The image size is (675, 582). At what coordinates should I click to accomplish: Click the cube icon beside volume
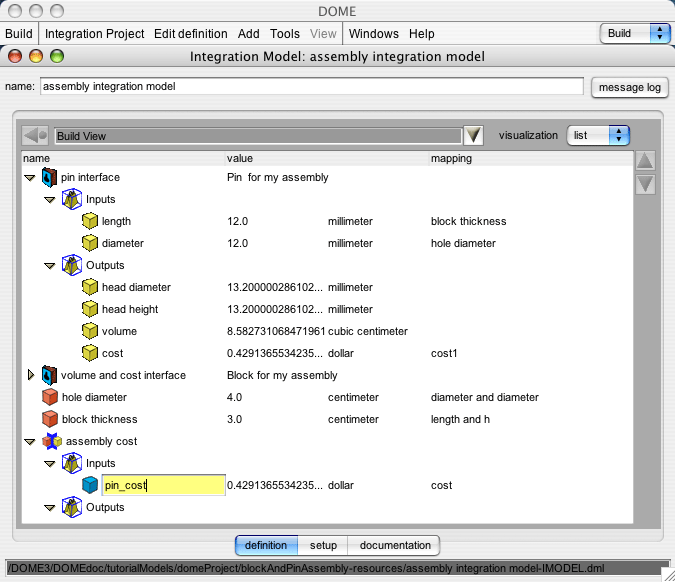pos(90,331)
